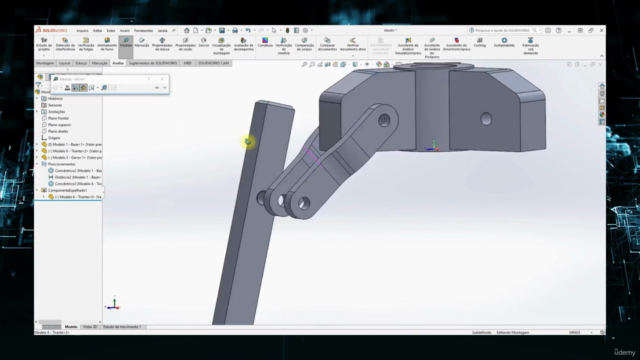The width and height of the screenshot is (640, 360).
Task: Select Plano superior in the tree
Action: coord(56,125)
